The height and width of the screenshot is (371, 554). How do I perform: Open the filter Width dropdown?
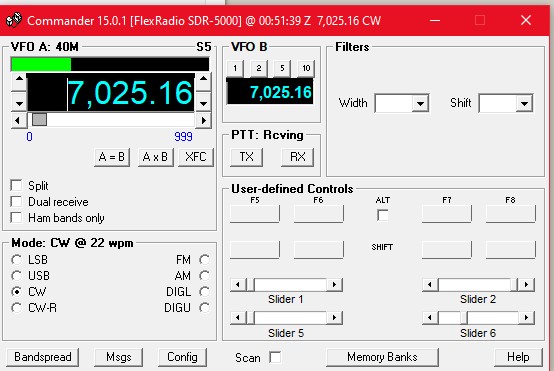pyautogui.click(x=420, y=104)
